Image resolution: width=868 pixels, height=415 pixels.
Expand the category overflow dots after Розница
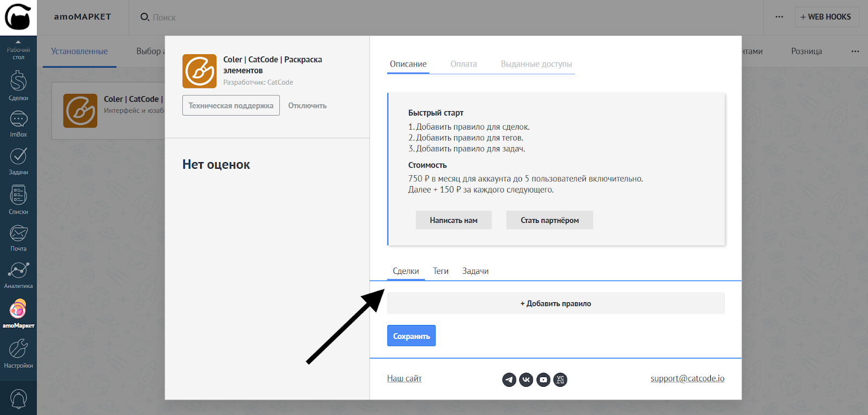855,52
